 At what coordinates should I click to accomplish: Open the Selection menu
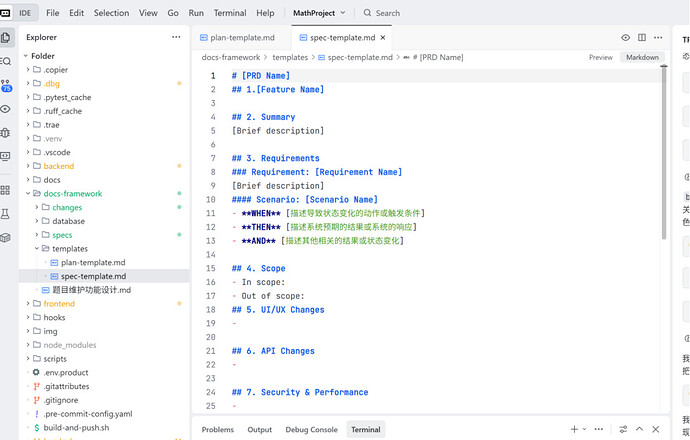coord(111,13)
